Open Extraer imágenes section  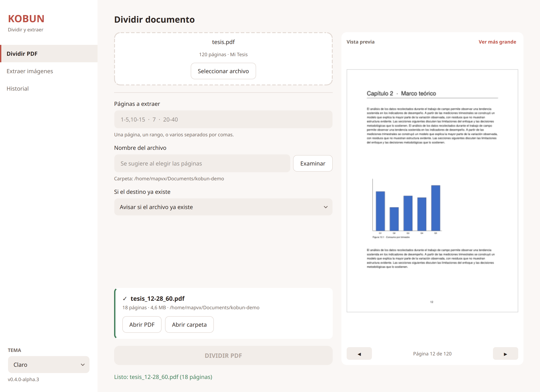[49, 71]
